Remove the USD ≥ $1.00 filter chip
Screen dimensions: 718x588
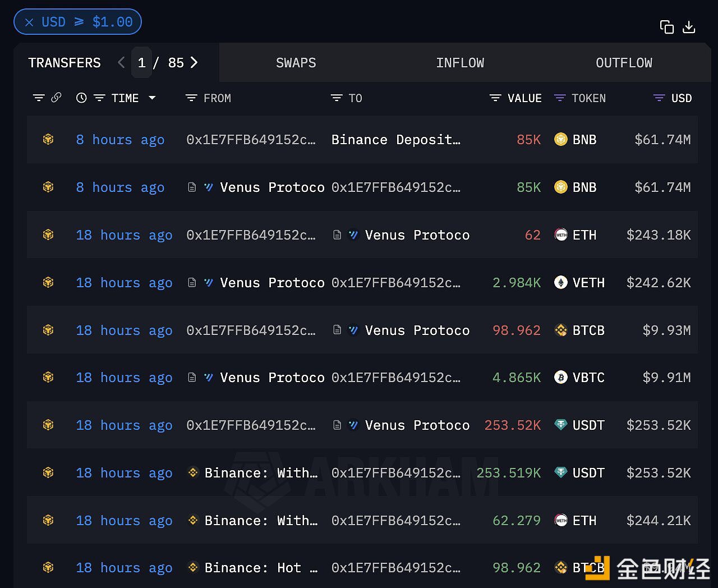point(29,22)
